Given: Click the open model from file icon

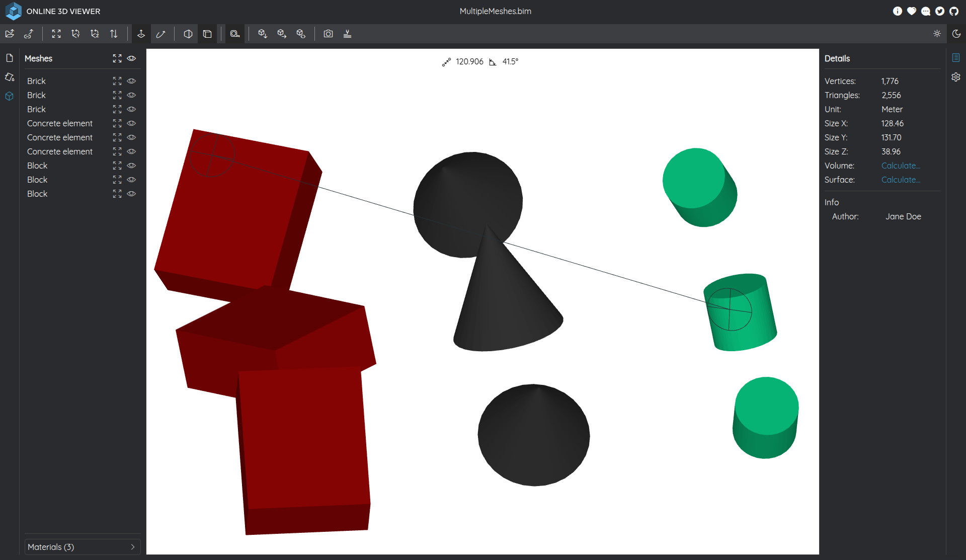Looking at the screenshot, I should 10,34.
